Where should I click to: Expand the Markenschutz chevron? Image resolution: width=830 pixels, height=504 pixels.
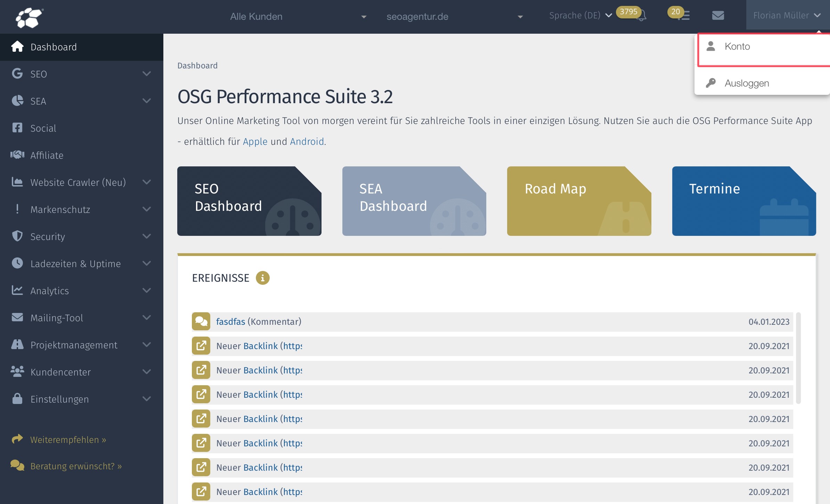[x=147, y=209]
